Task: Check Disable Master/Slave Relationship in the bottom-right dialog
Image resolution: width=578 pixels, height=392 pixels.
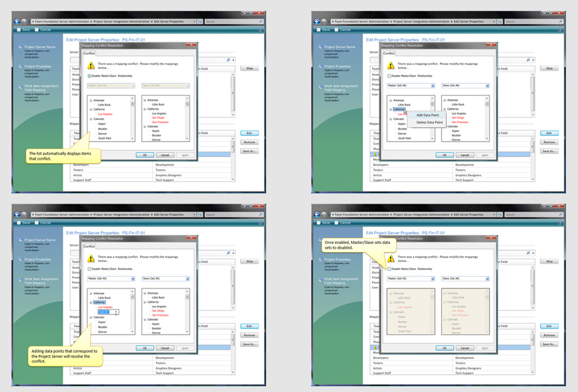Action: pyautogui.click(x=390, y=269)
